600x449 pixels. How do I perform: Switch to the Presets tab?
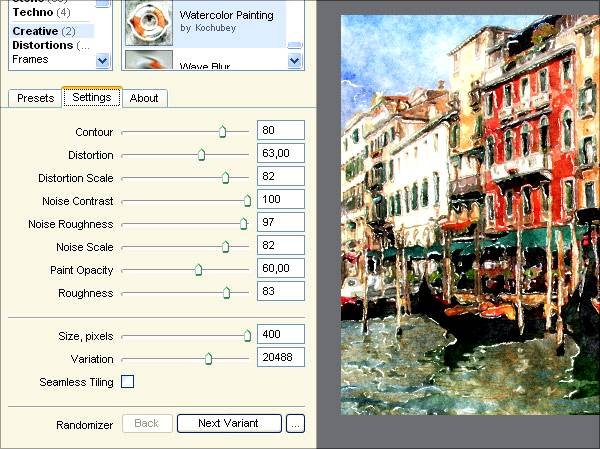click(35, 98)
